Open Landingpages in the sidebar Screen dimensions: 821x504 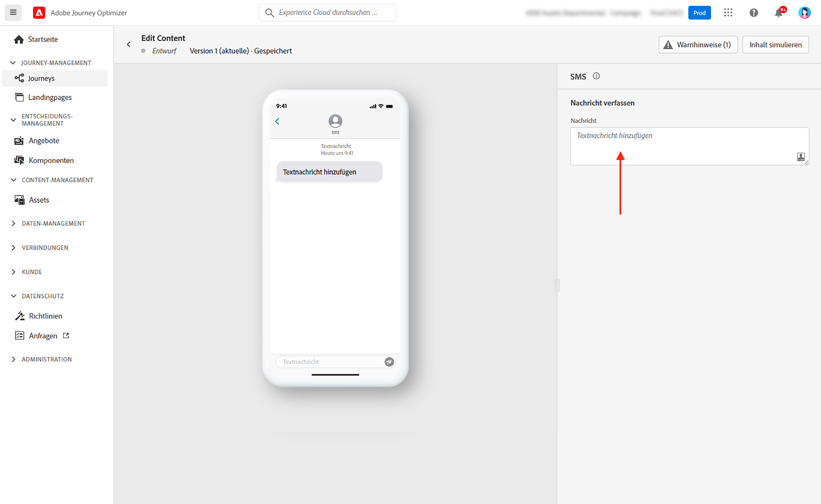point(50,97)
